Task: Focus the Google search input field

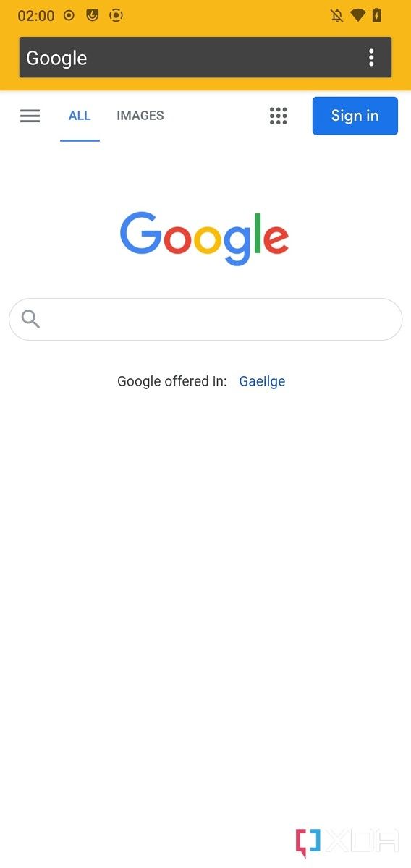Action: point(205,319)
